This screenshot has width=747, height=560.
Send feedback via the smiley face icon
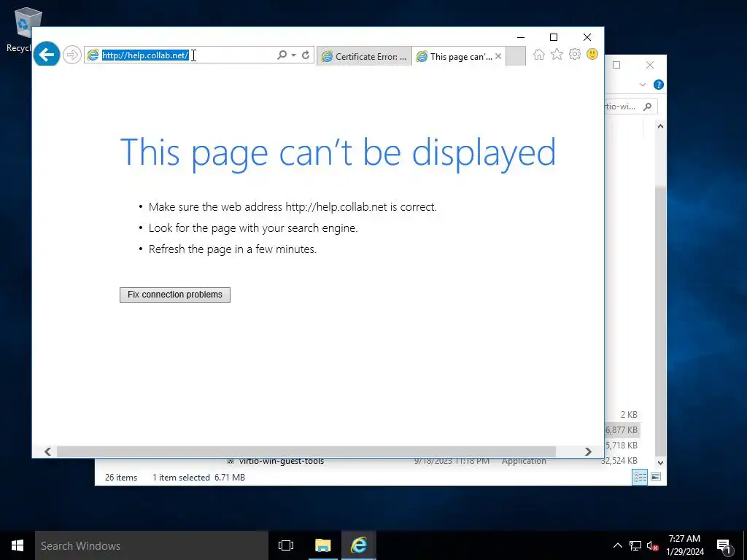pos(592,54)
